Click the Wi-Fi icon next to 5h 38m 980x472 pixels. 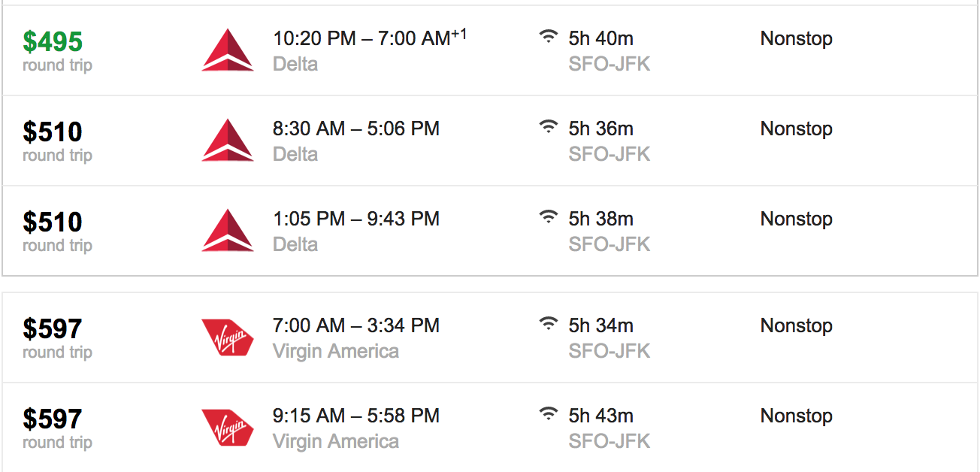(x=549, y=216)
